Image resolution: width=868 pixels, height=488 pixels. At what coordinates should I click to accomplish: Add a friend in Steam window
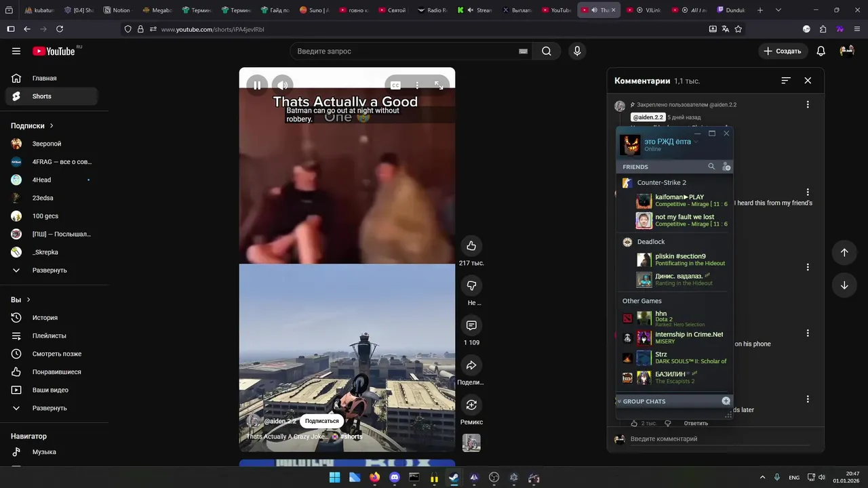726,167
